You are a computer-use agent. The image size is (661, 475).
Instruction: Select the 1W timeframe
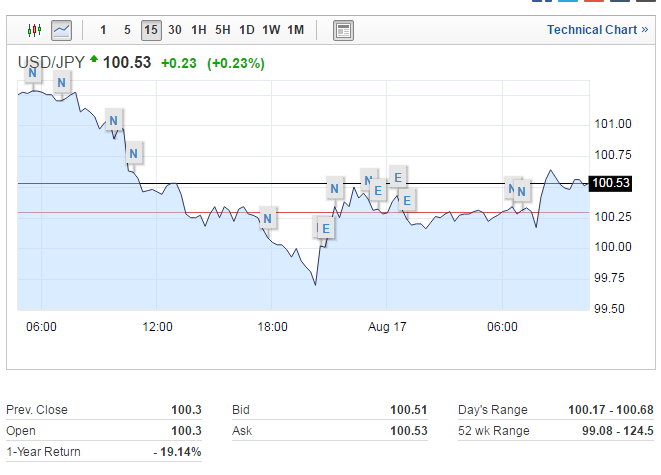(271, 30)
